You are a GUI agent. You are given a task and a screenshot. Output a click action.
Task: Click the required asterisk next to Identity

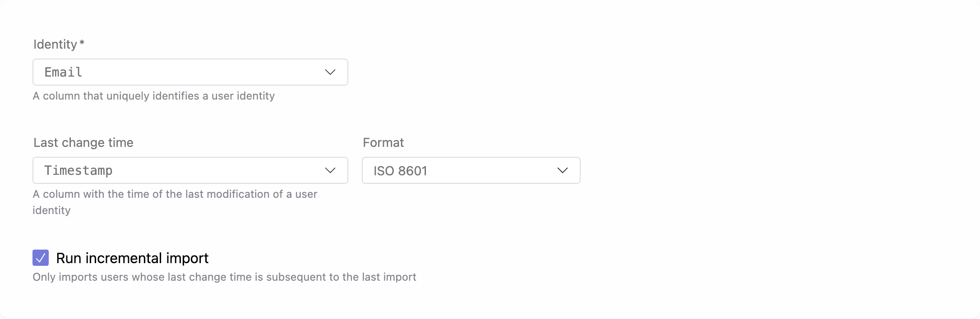point(81,42)
